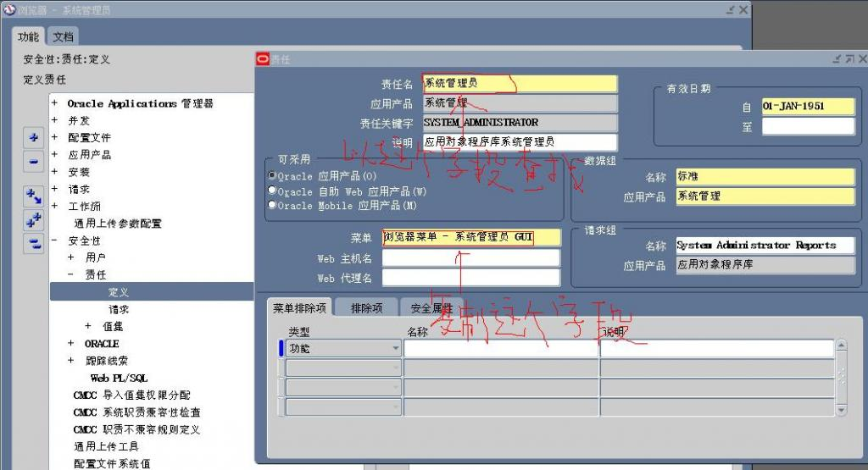Expand the 值集 tree node

tap(88, 326)
